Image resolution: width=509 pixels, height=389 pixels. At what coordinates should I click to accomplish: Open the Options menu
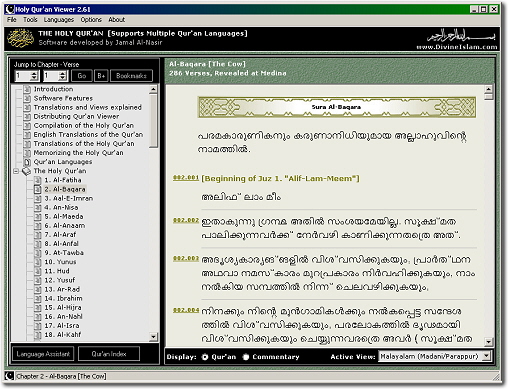coord(91,20)
